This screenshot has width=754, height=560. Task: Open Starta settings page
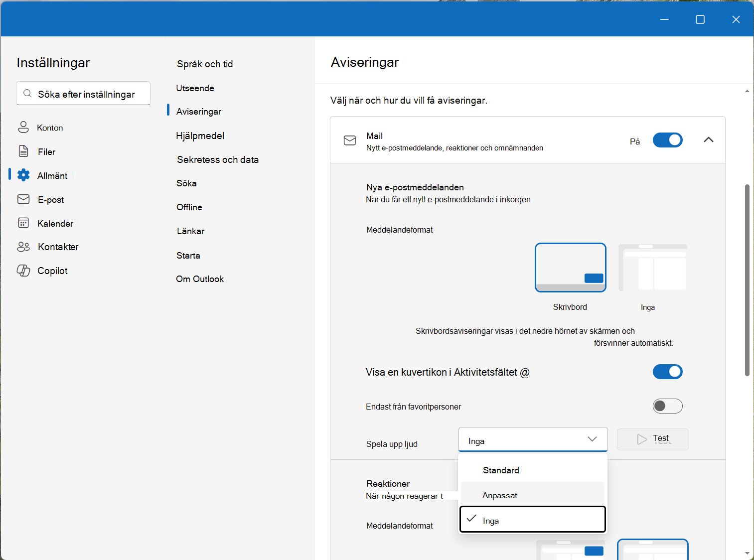point(188,256)
